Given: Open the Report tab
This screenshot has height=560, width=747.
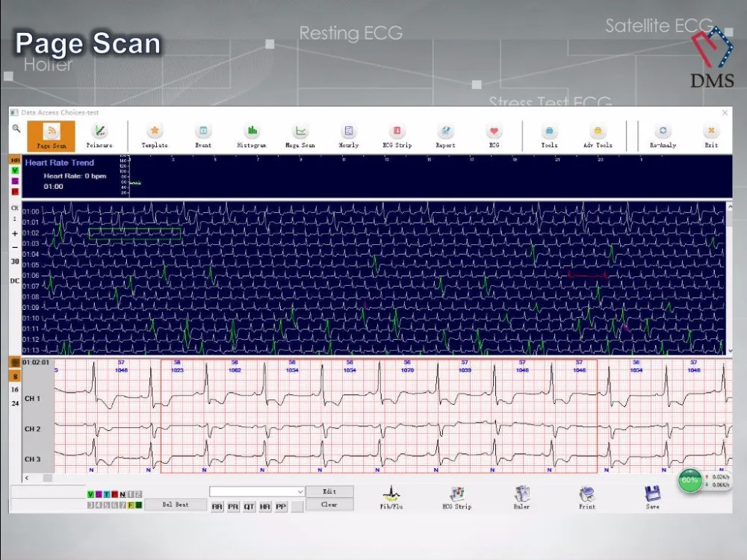Looking at the screenshot, I should pos(445,135).
